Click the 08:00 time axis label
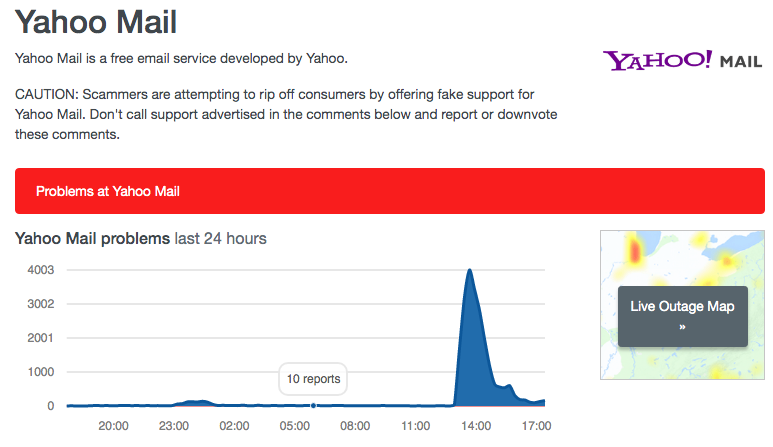 pos(354,426)
